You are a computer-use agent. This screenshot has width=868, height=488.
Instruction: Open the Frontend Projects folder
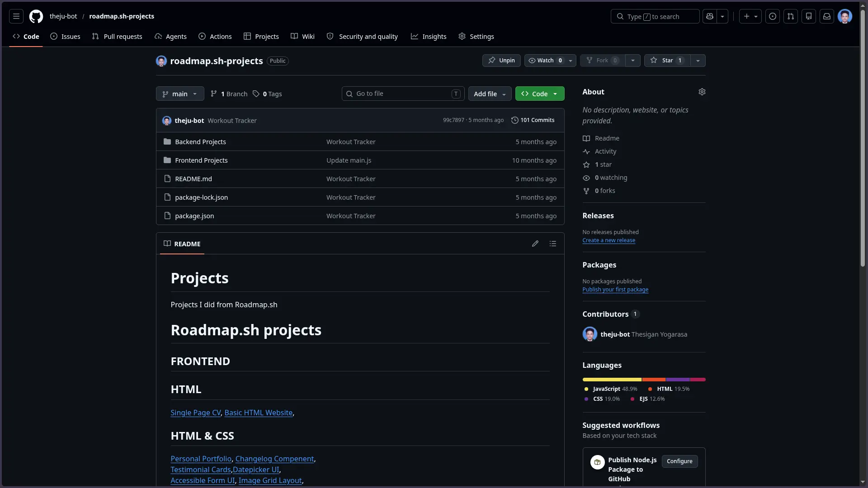pos(201,160)
